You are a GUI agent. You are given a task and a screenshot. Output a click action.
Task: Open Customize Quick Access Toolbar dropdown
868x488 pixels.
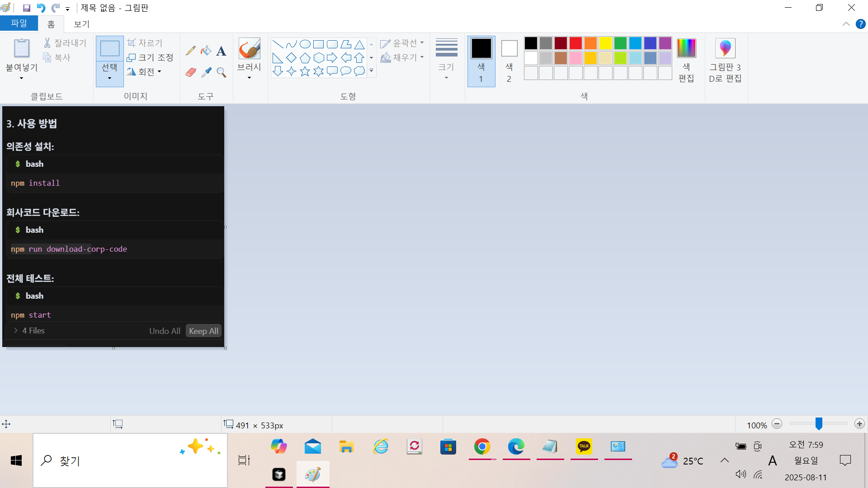67,9
